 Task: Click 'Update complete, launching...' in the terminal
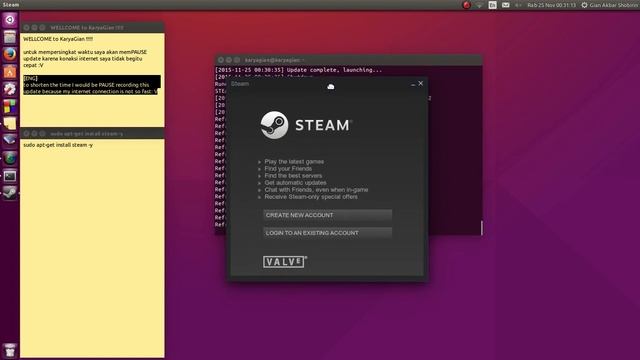tap(334, 70)
